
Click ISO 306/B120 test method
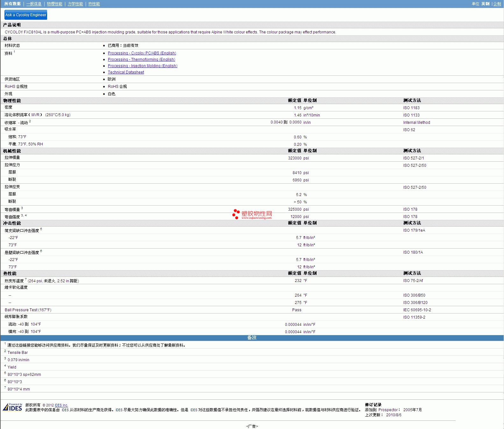pyautogui.click(x=415, y=303)
